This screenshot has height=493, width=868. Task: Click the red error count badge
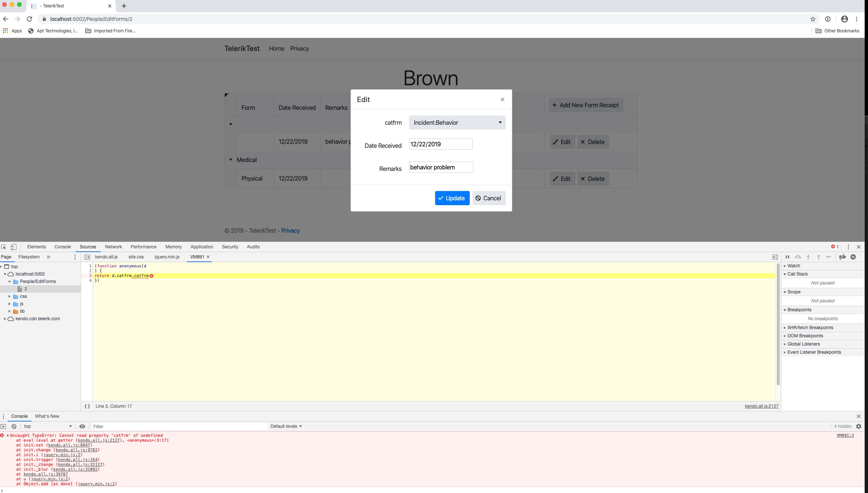click(835, 247)
